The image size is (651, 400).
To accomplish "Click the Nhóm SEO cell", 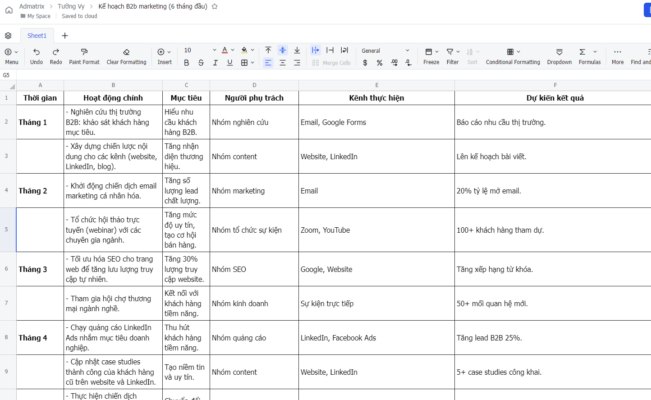I will click(254, 269).
